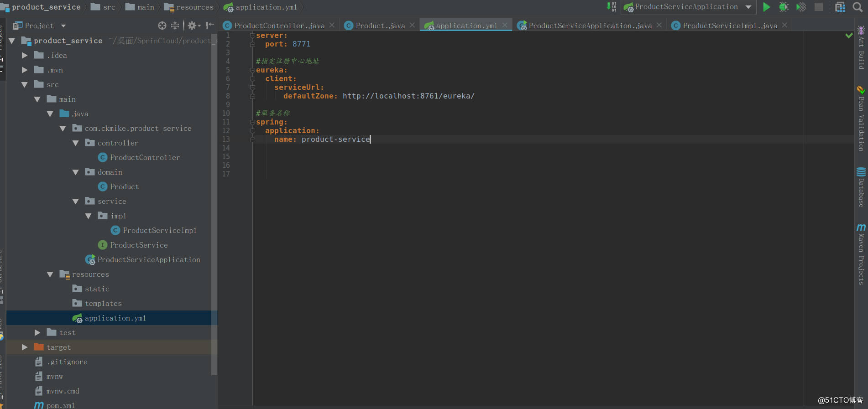868x409 pixels.
Task: Run ProductServiceApplication with green play button
Action: tap(766, 7)
